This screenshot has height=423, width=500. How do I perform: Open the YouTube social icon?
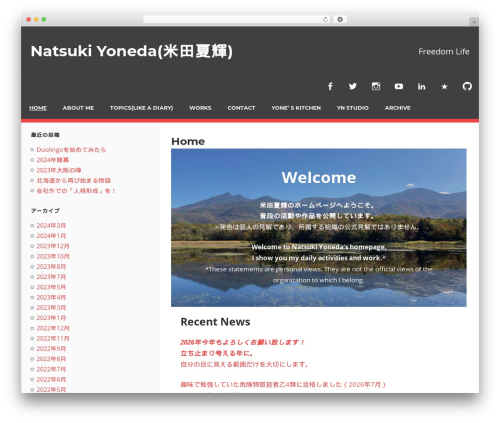(399, 86)
